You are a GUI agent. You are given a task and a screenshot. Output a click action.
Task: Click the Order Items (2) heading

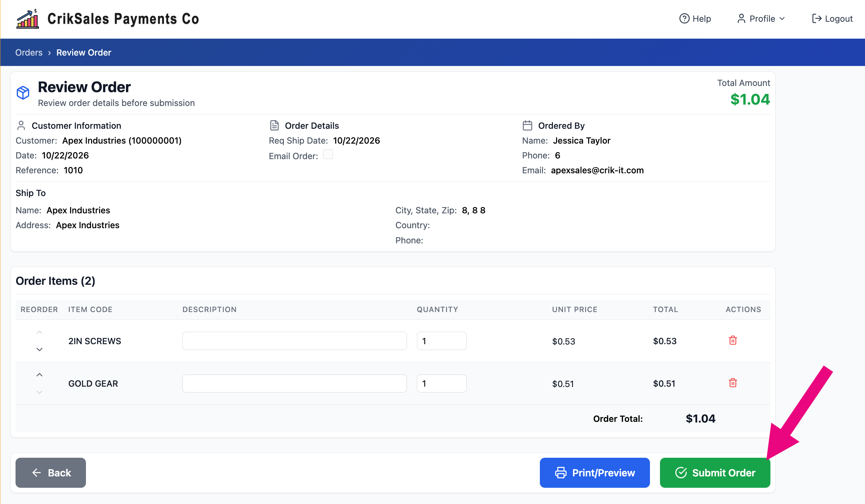[x=56, y=281]
